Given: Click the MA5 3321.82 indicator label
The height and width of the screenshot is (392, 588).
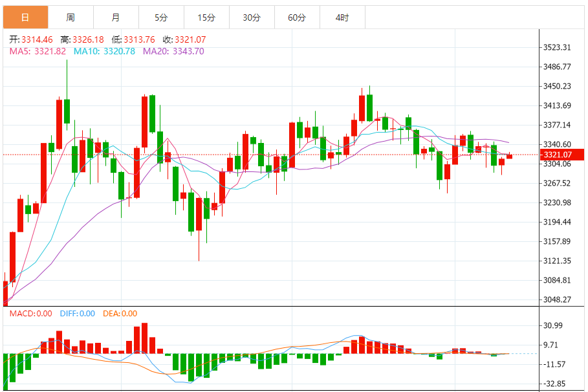Looking at the screenshot, I should coord(38,51).
